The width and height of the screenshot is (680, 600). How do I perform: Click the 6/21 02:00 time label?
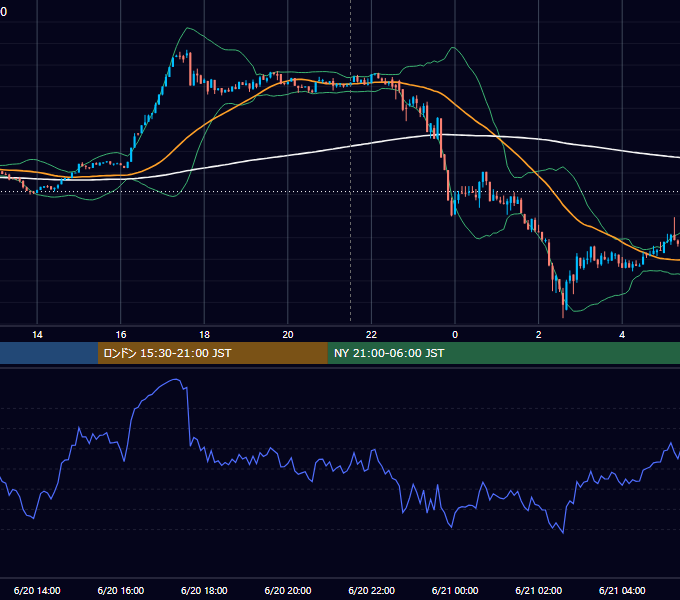(x=538, y=590)
